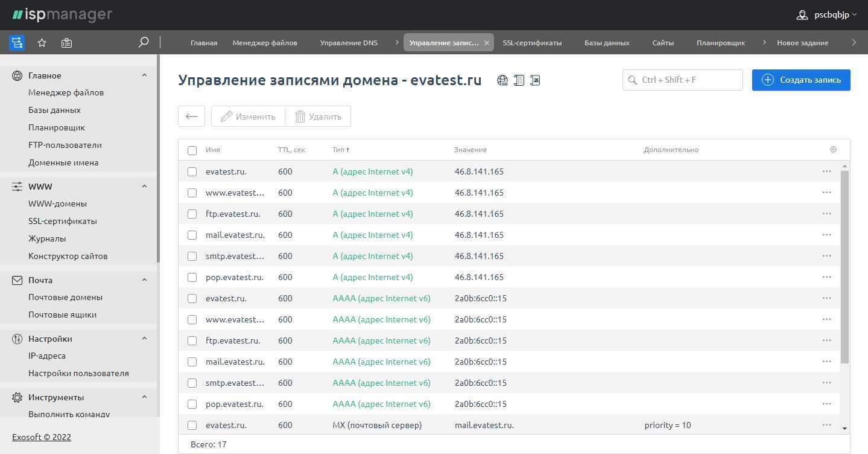Select the MX record row checkbox

192,425
